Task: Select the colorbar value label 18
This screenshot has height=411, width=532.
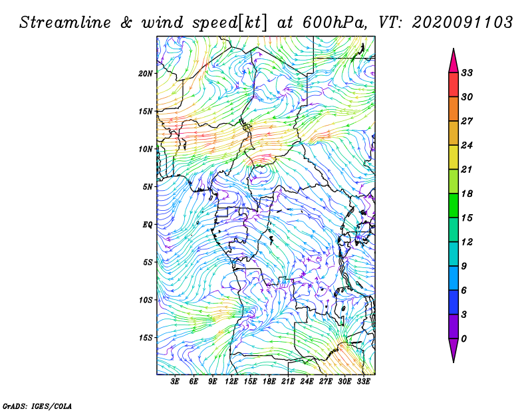Action: (x=467, y=194)
